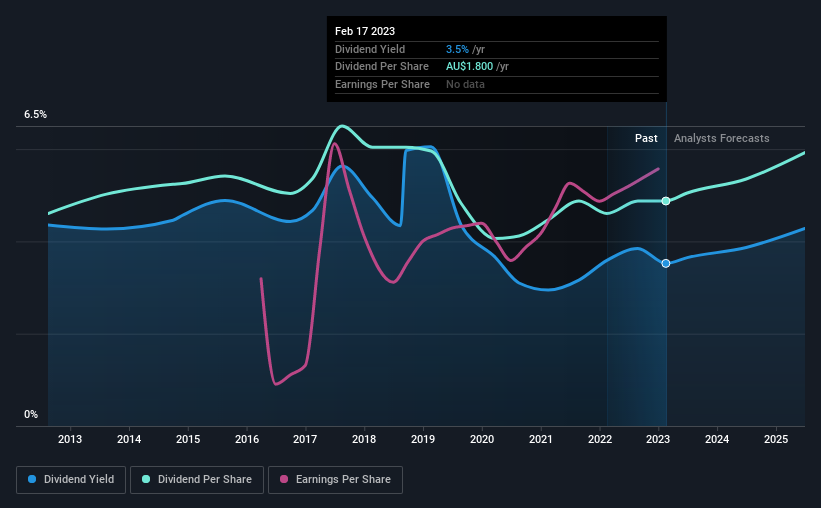Click the 2022 x-axis label
The image size is (821, 508).
coord(600,439)
